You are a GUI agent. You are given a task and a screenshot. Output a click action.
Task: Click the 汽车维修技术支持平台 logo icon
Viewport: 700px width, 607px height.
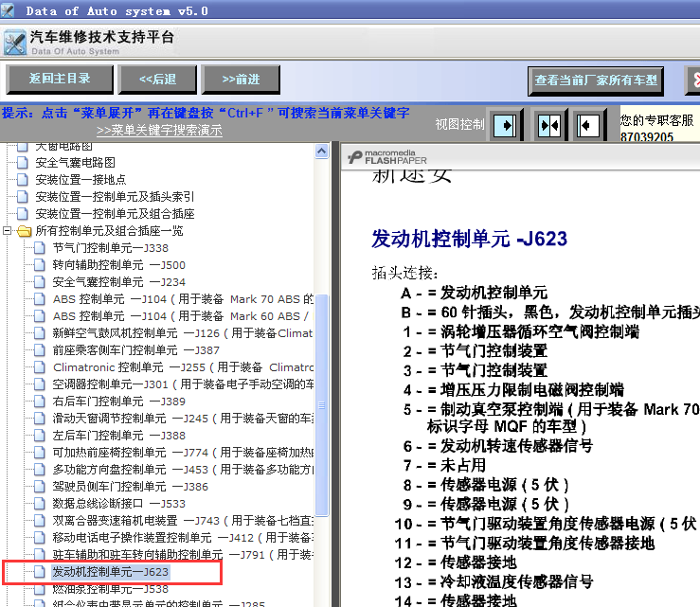[x=15, y=43]
